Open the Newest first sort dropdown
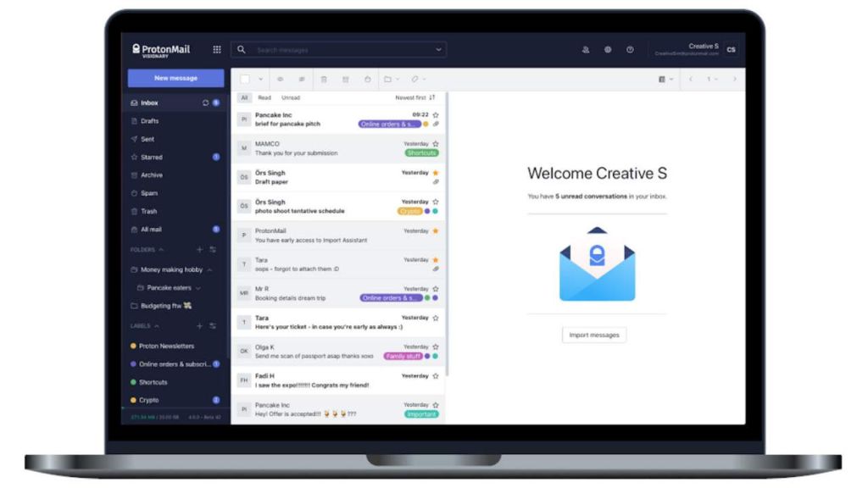Screen dimensions: 868x488 click(x=415, y=97)
